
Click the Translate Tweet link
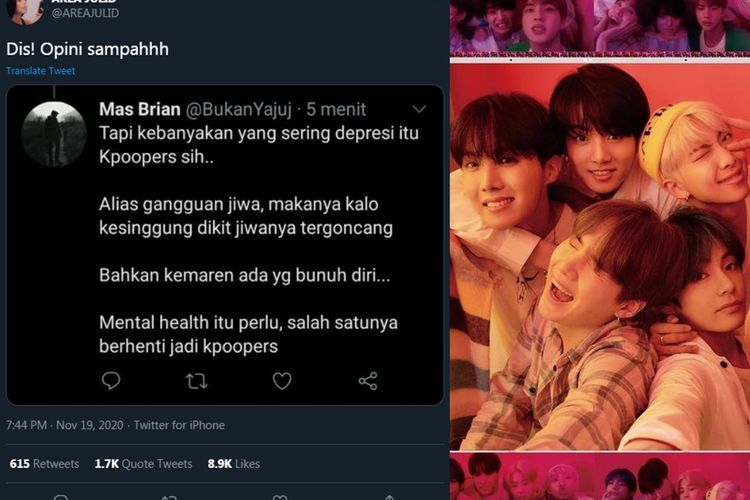[41, 71]
